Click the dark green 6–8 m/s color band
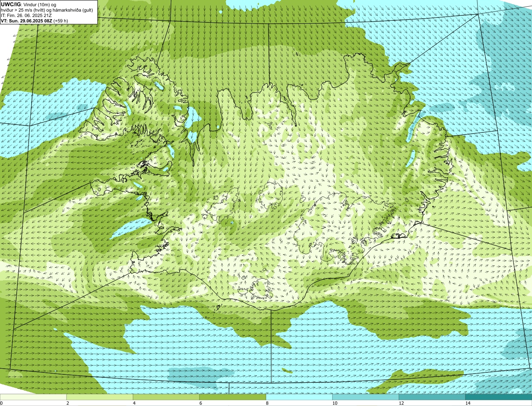This screenshot has height=406, width=532. click(233, 397)
